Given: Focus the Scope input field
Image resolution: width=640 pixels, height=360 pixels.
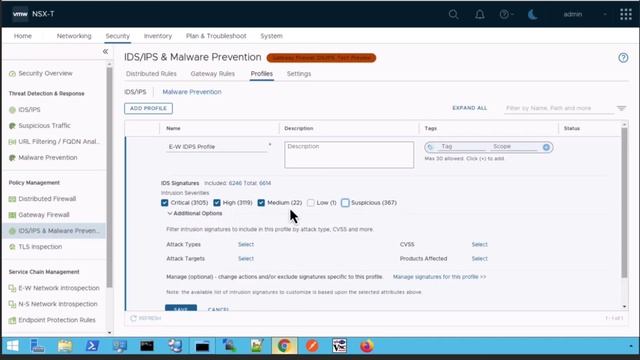Looking at the screenshot, I should (514, 147).
